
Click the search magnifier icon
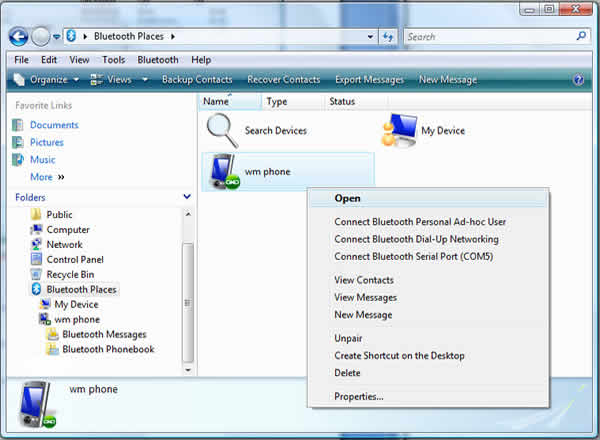tap(581, 36)
